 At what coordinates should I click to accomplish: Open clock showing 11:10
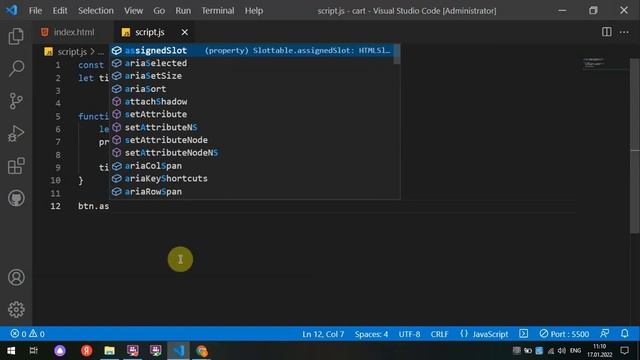click(600, 351)
